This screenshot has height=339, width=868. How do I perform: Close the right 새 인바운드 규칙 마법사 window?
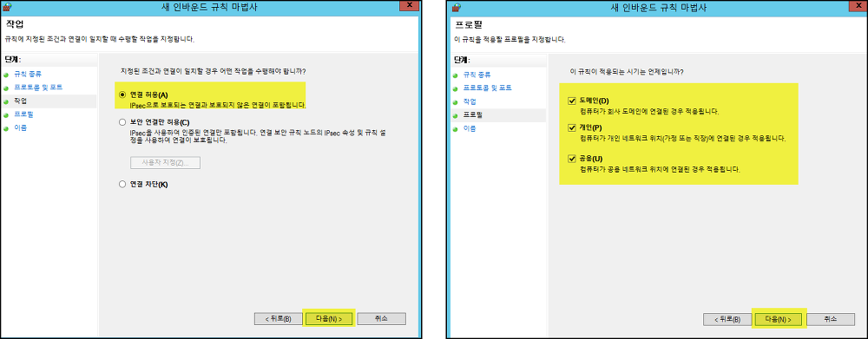[858, 5]
